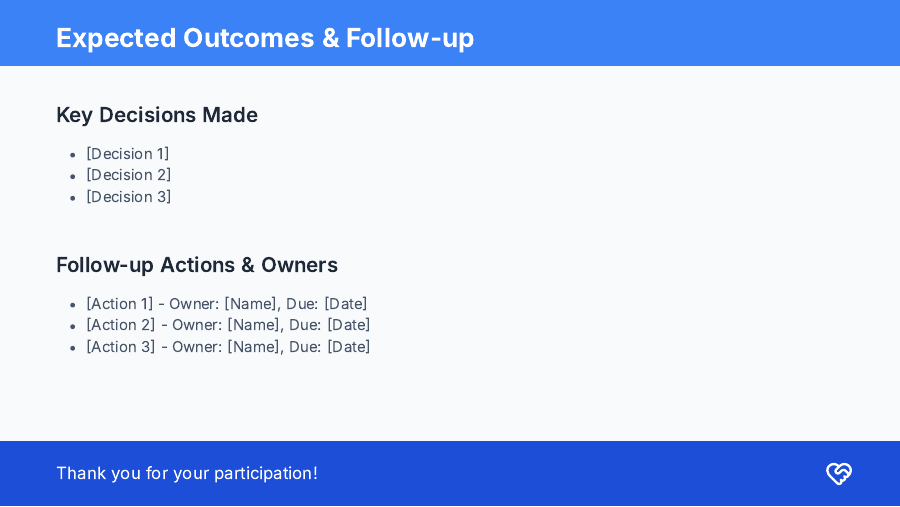The height and width of the screenshot is (507, 900).
Task: Click the 'Key Decisions Made' heading
Action: pyautogui.click(x=157, y=115)
